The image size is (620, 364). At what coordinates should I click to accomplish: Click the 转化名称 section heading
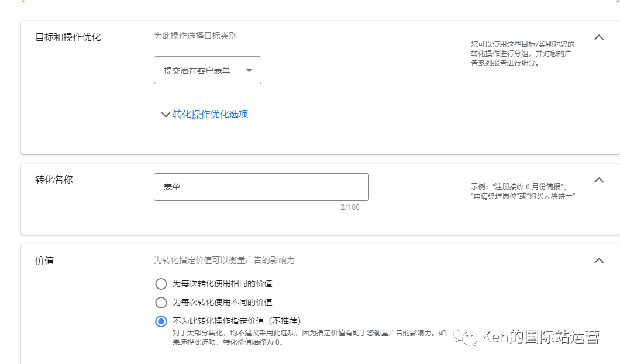pyautogui.click(x=54, y=180)
